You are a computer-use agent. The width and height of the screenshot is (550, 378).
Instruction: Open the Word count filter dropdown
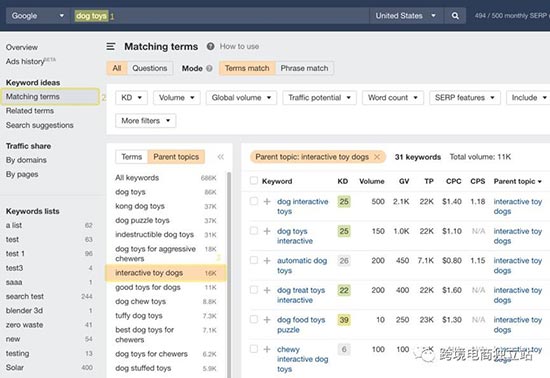pos(393,97)
